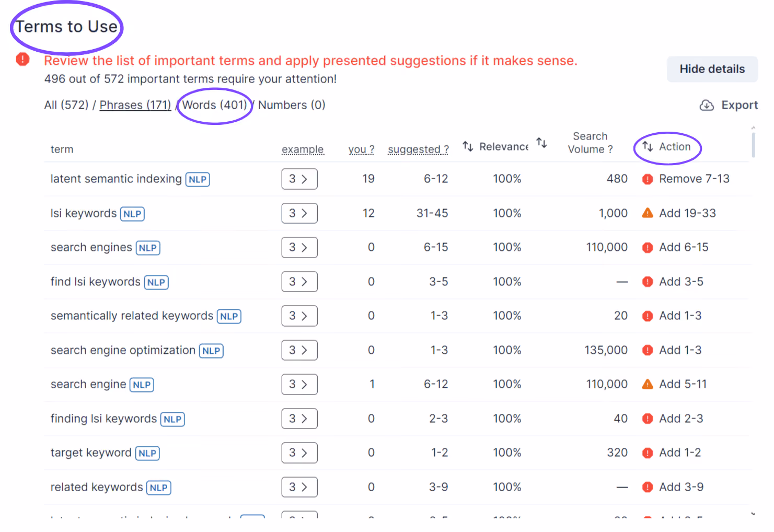
Task: Click the Export cloud download icon
Action: coord(707,106)
